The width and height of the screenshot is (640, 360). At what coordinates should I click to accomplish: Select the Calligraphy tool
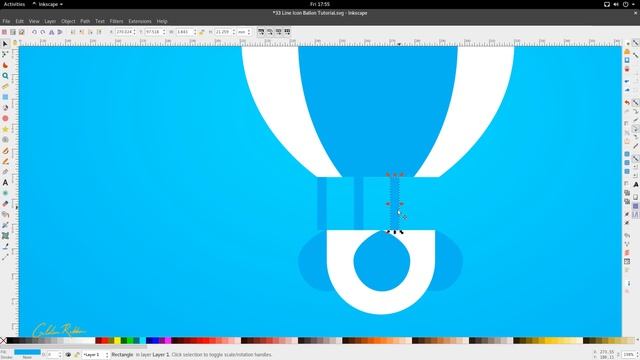(5, 172)
